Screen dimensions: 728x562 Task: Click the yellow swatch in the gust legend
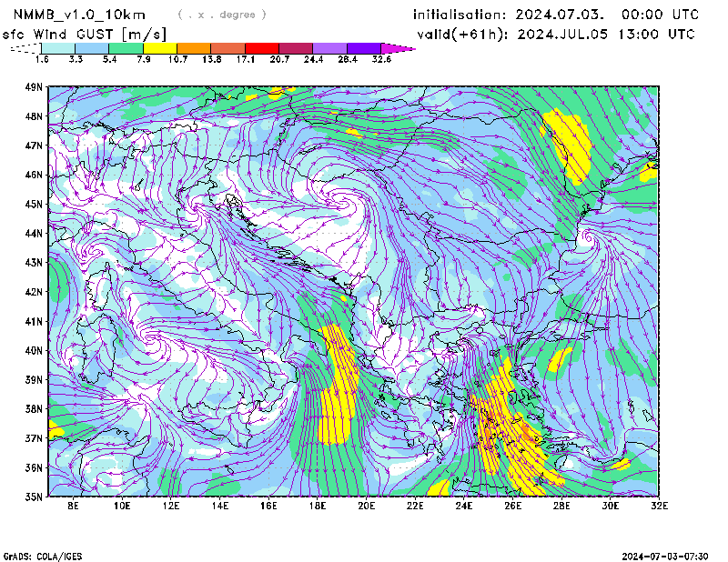pos(159,48)
